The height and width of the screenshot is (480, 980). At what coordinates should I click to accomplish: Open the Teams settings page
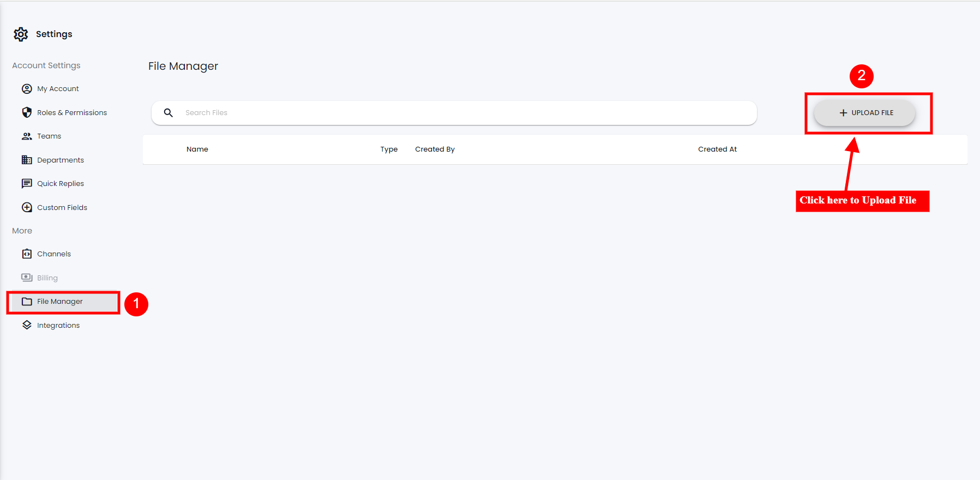point(49,136)
